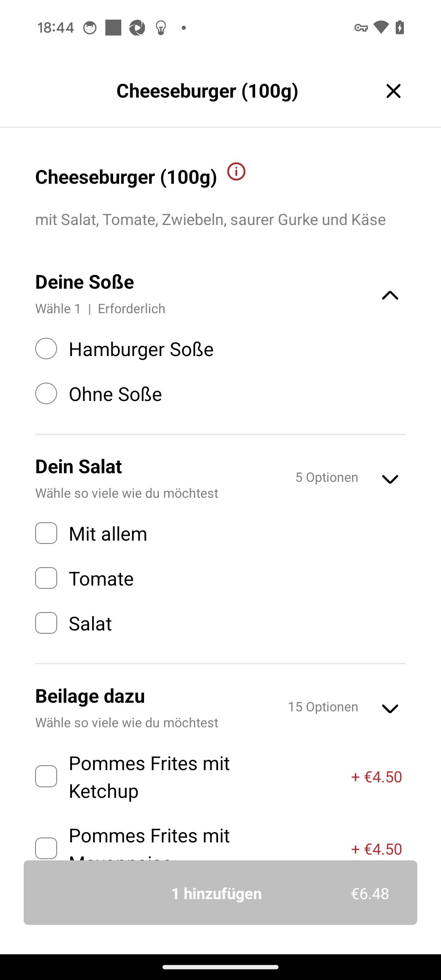
Task: Tap the cat face notification icon
Action: pyautogui.click(x=90, y=28)
